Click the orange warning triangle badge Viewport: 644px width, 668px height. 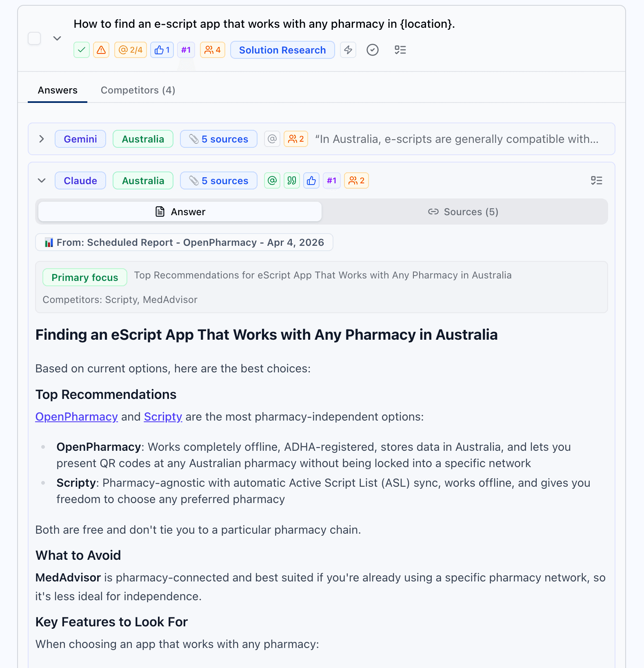(101, 50)
